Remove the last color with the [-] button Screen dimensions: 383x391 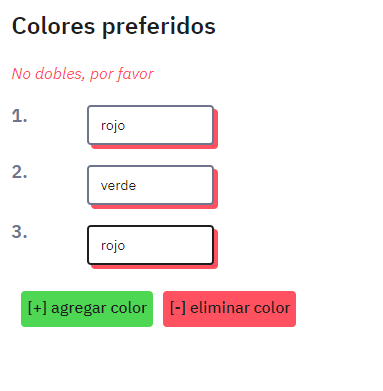click(229, 309)
